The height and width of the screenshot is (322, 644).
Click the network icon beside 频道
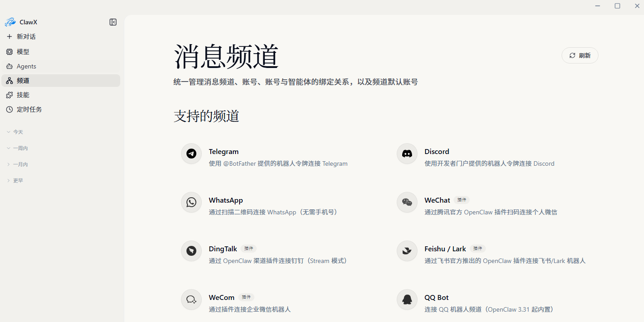[x=9, y=81]
